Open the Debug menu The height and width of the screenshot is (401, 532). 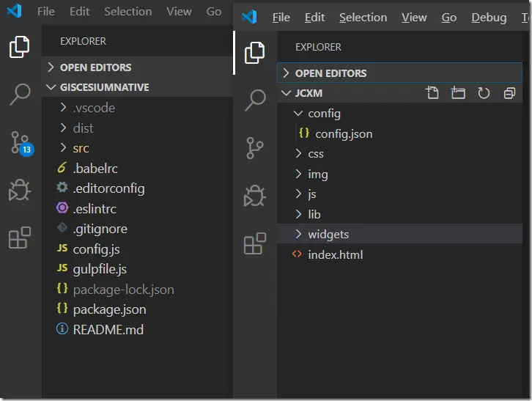(489, 18)
